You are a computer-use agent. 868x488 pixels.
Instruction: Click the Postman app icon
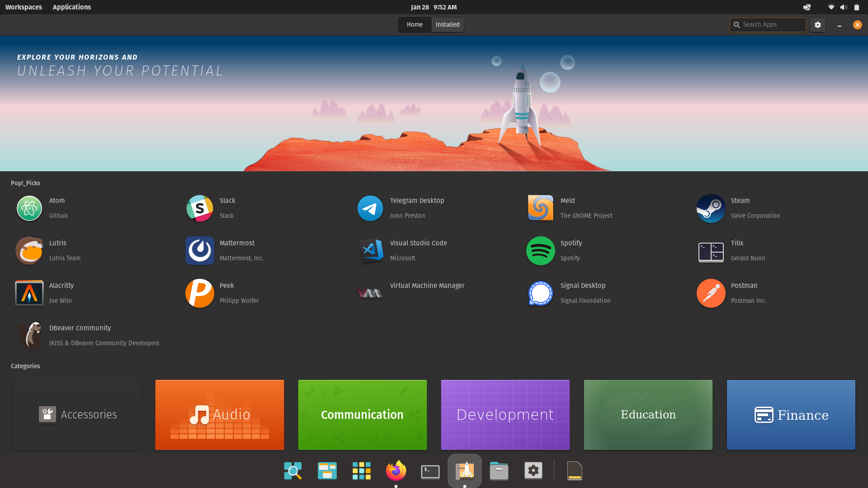coord(711,293)
